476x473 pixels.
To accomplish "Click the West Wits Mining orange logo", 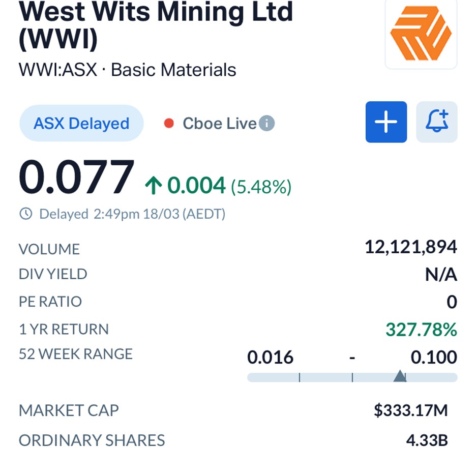I will [421, 33].
